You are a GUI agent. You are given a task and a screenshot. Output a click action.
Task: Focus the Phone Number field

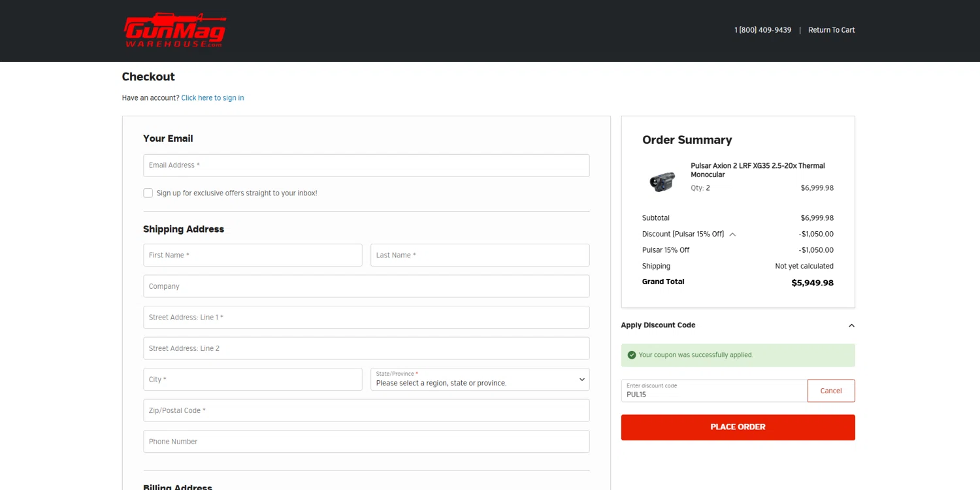tap(366, 442)
